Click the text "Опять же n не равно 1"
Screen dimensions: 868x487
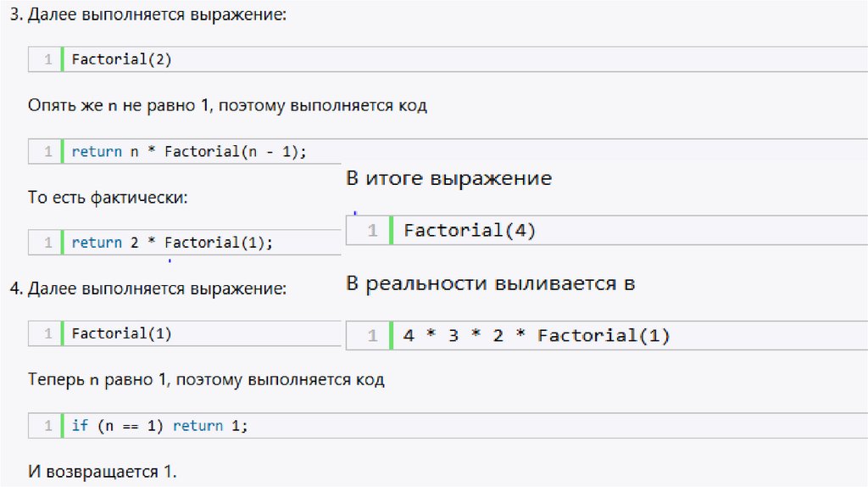click(x=227, y=106)
